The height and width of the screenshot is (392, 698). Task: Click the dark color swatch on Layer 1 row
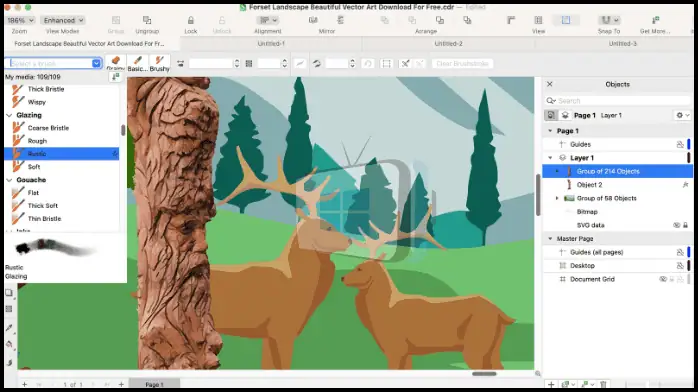[x=689, y=158]
